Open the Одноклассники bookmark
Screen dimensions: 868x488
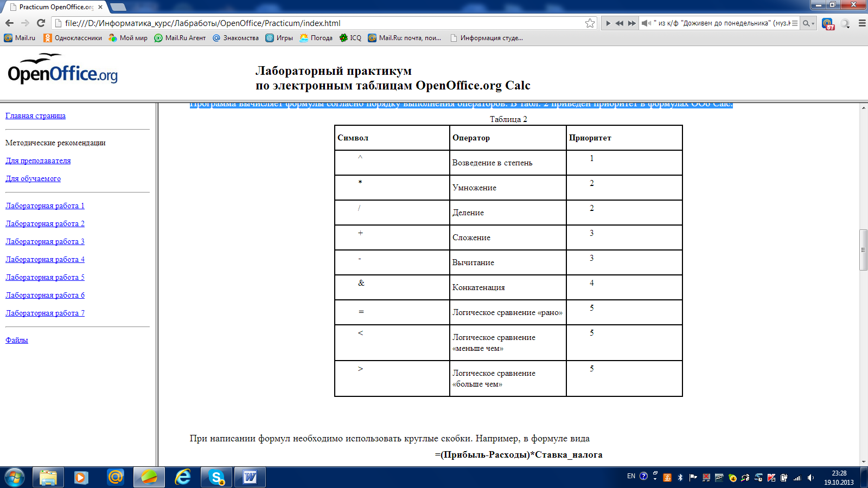pyautogui.click(x=73, y=38)
